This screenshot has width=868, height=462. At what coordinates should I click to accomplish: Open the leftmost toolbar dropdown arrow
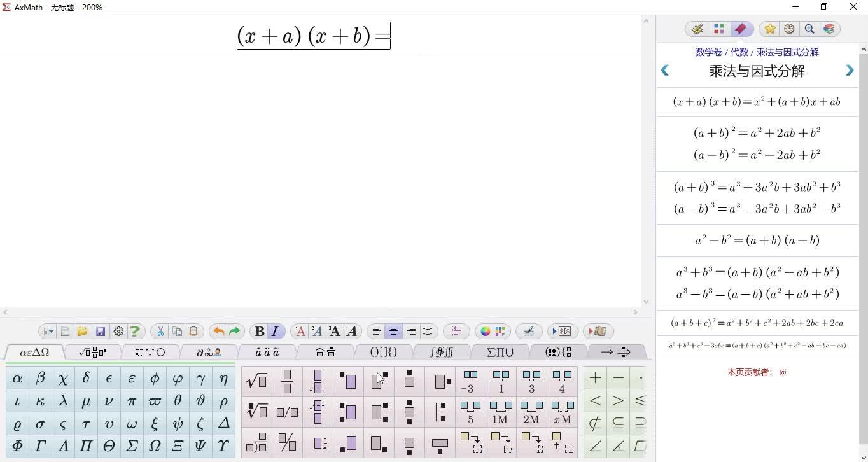[47, 331]
